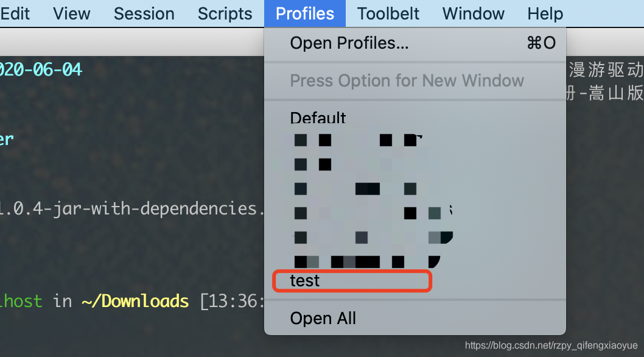Select the pixelated profile just above test
This screenshot has height=357, width=644.
point(415,261)
